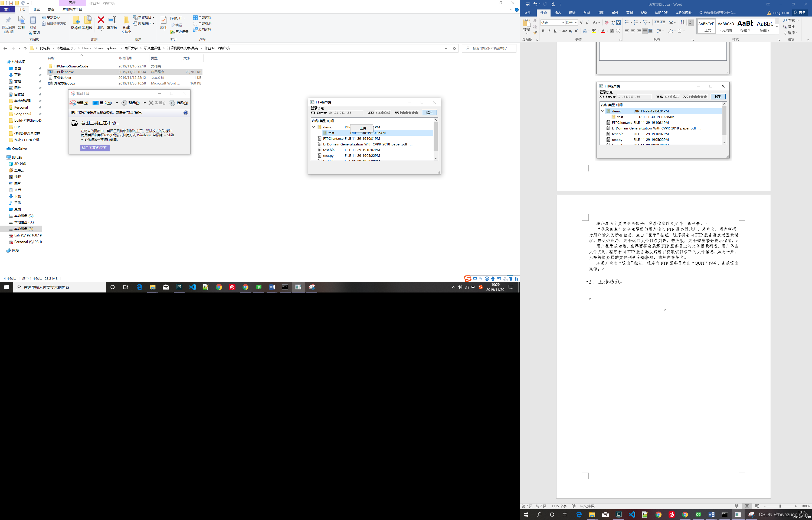Click 全部选择 in Explorer ribbon
The image size is (812, 520).
[202, 18]
